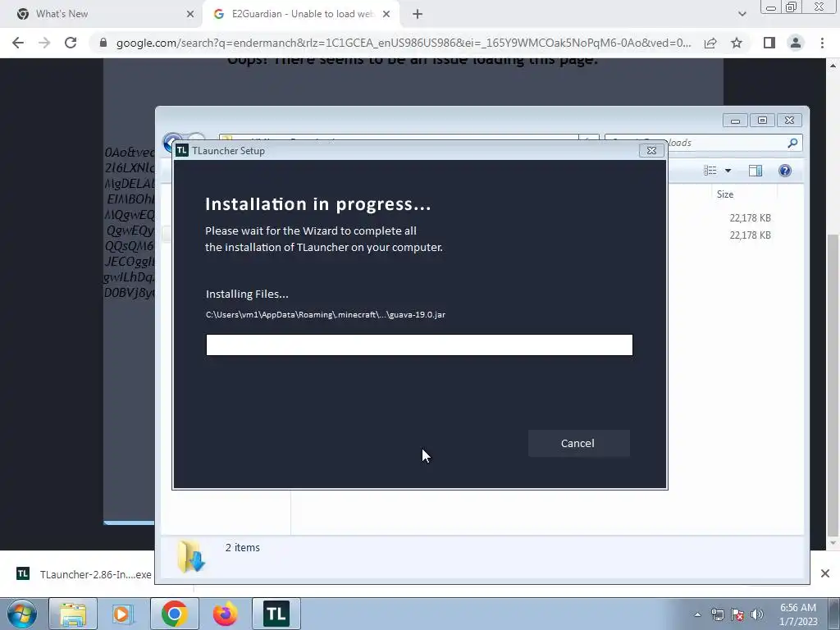
Task: Cancel the TLauncher installation
Action: coord(578,443)
